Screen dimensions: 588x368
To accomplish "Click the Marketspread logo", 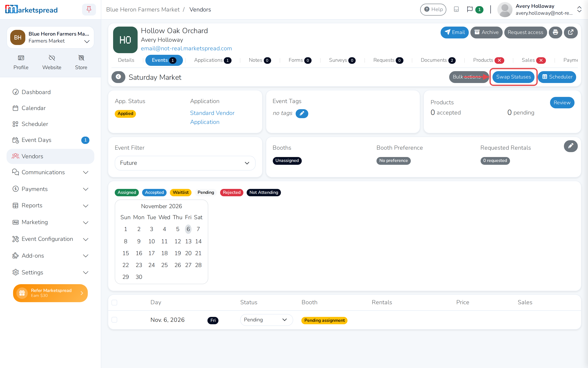I will coord(31,9).
